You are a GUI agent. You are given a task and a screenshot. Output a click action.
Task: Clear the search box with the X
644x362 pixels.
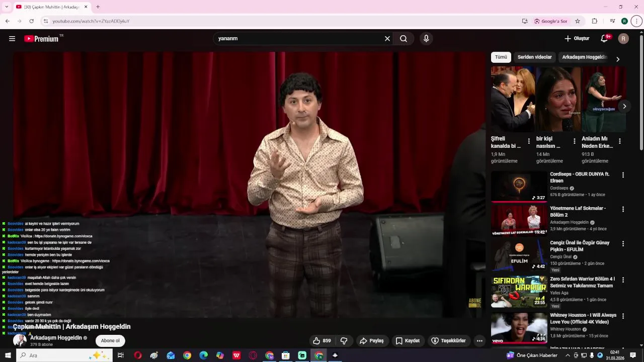tap(387, 39)
